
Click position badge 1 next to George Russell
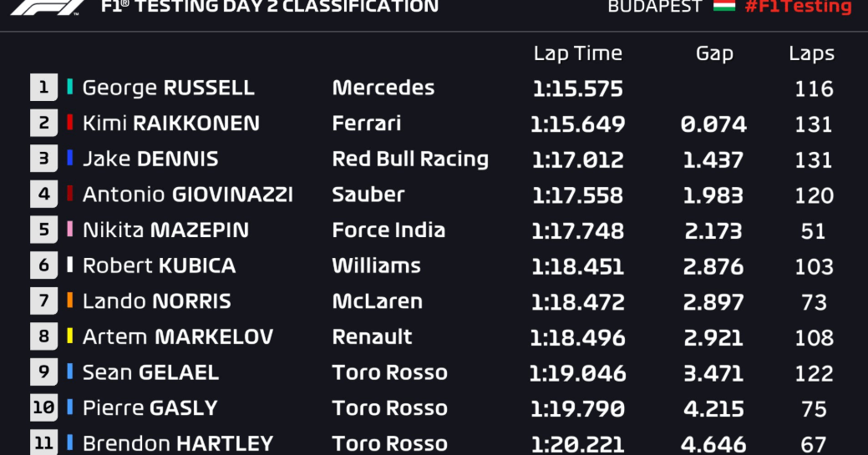[x=43, y=88]
